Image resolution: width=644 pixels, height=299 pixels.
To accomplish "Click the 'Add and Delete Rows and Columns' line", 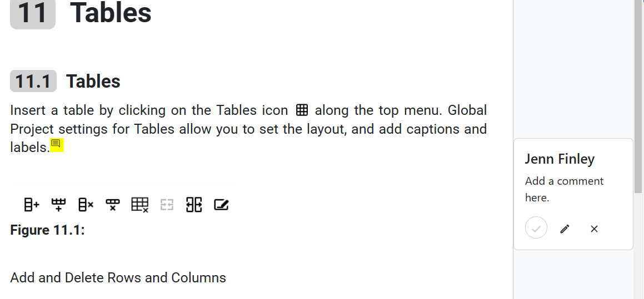I will point(118,277).
